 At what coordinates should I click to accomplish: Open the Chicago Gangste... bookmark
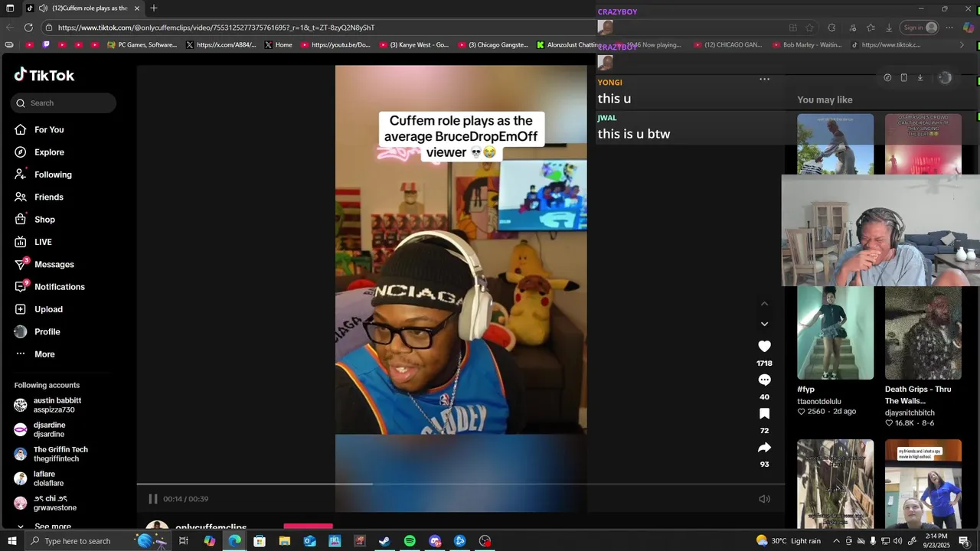pyautogui.click(x=492, y=45)
